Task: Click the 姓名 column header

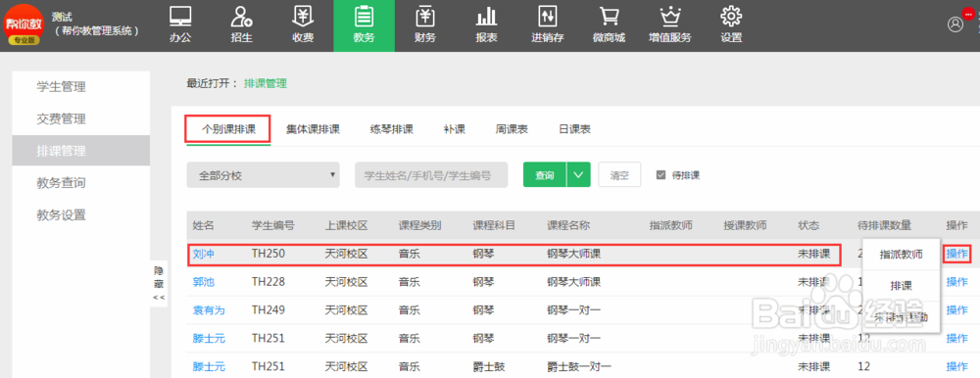Action: [203, 225]
